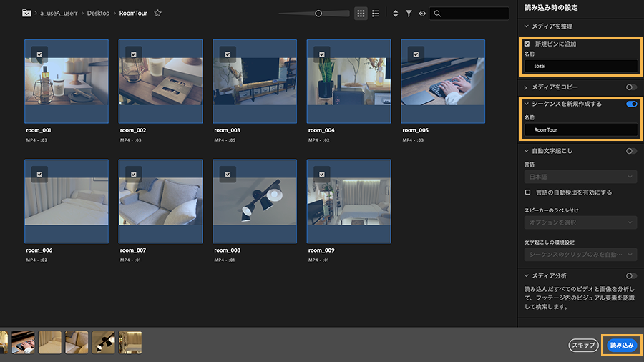Turn off シーケンスを新規作成する toggle
Screen dimensions: 644x362
click(x=631, y=104)
